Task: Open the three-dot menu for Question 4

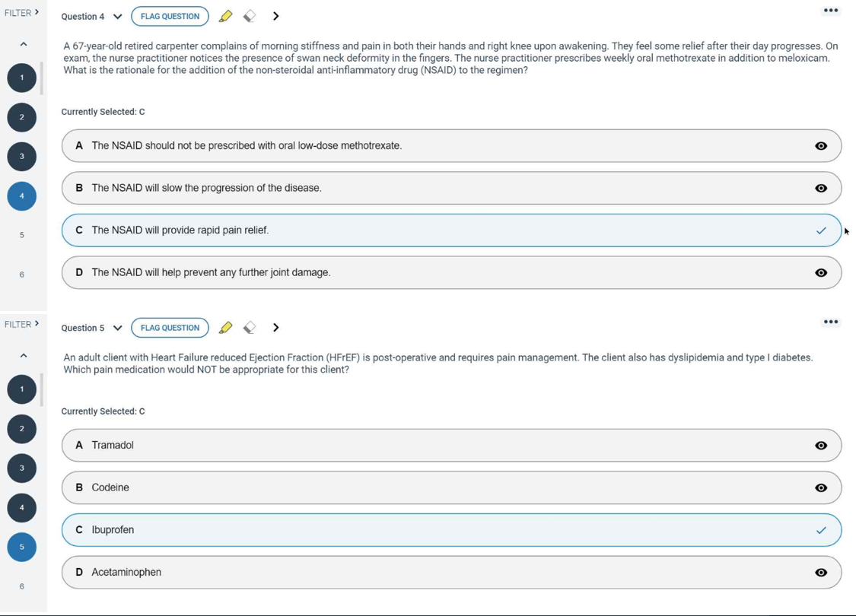Action: 831,11
